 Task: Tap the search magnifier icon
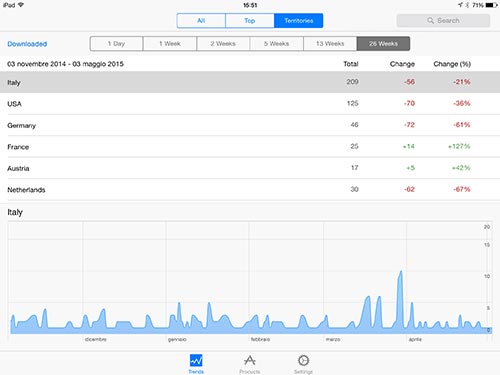tap(431, 21)
